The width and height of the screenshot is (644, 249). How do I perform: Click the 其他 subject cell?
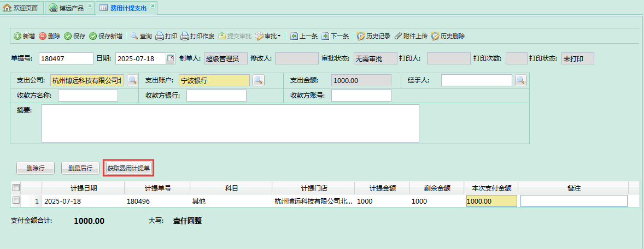point(231,201)
